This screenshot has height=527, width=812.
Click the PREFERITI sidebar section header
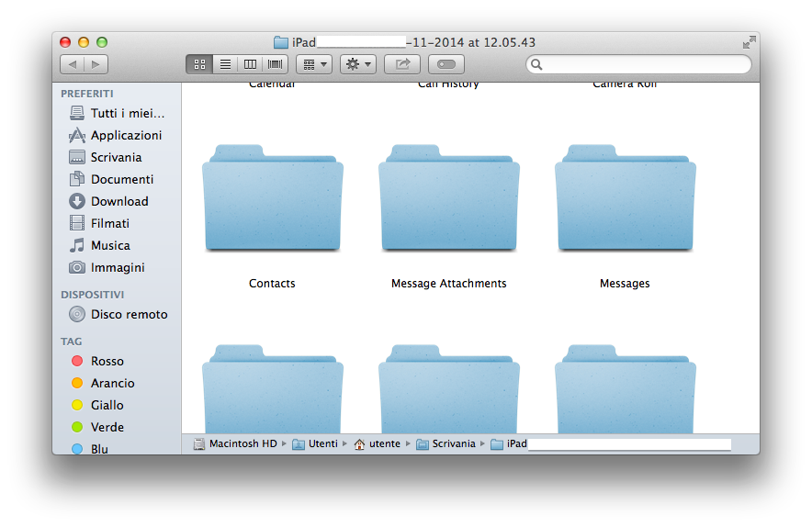[87, 94]
